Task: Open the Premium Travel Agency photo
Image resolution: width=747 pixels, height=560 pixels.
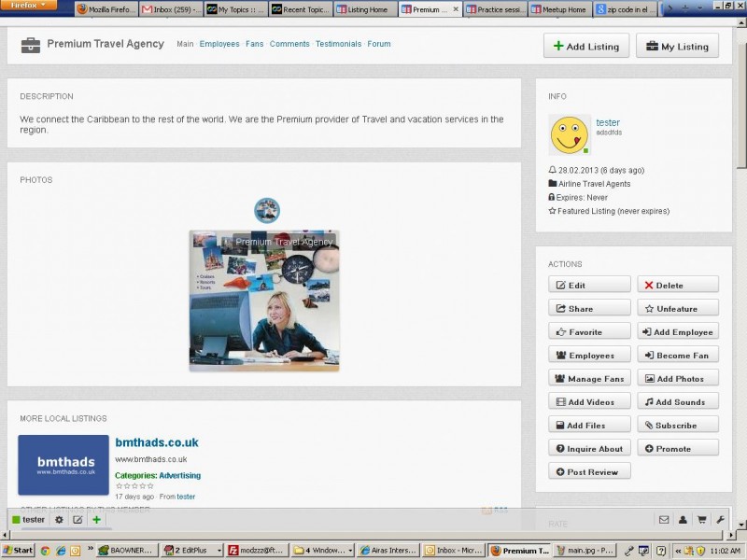Action: point(264,301)
